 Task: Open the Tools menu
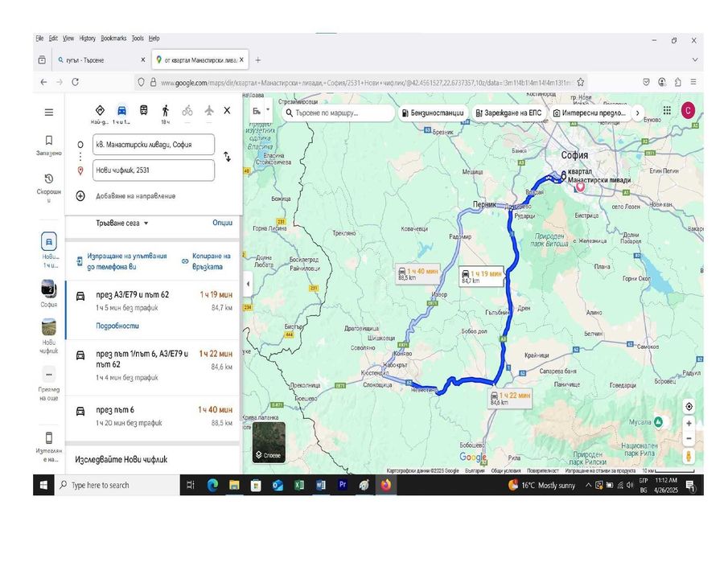[x=138, y=39]
